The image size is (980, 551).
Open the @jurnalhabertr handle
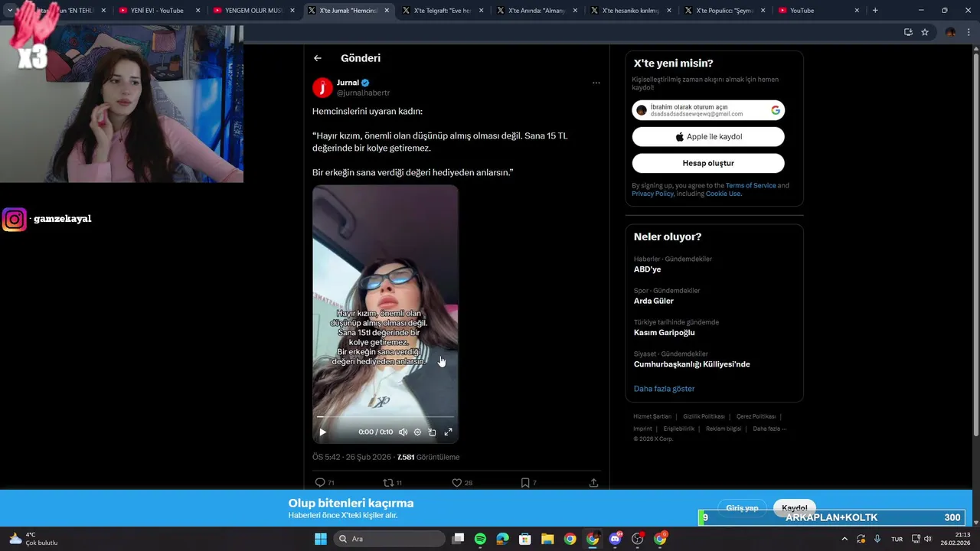(363, 93)
